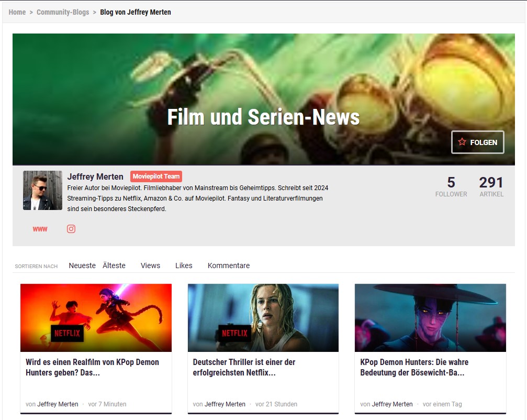Screen dimensions: 527x420
Task: Open the Bösewicht article thumbnail image
Action: (430, 317)
